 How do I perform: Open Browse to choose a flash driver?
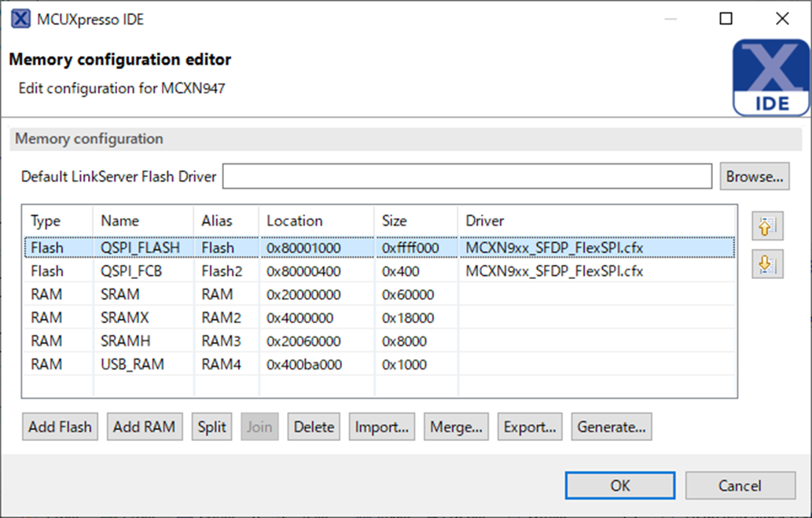[x=754, y=176]
